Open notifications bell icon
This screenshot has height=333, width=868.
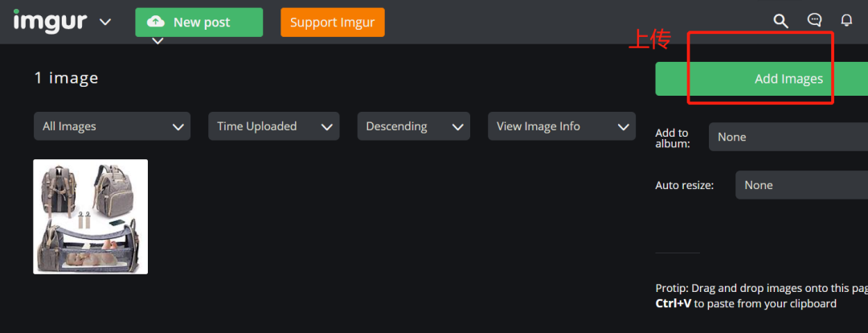pos(846,20)
